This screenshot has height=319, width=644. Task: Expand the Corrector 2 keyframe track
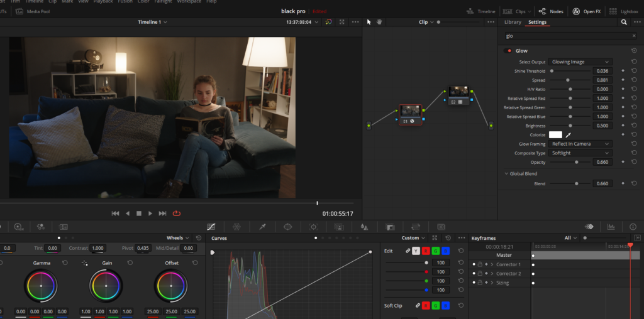pos(492,274)
